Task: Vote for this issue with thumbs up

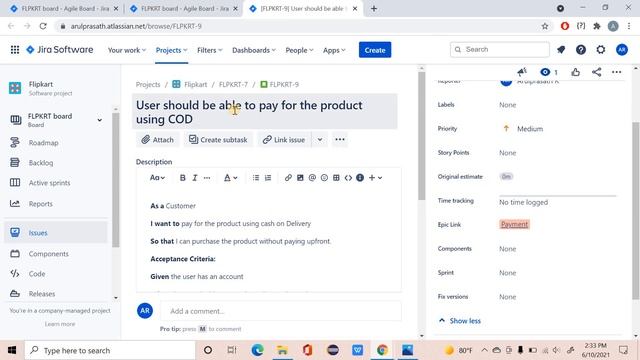Action: [x=576, y=72]
